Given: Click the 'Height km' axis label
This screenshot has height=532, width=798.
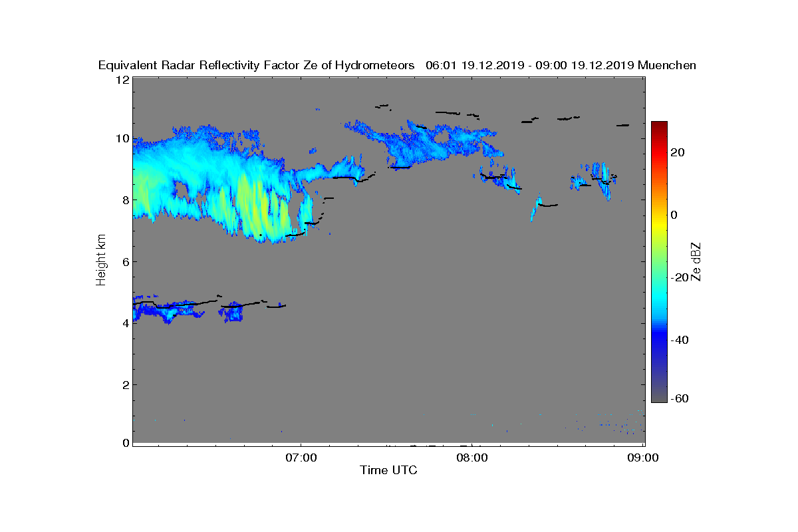Looking at the screenshot, I should (101, 259).
